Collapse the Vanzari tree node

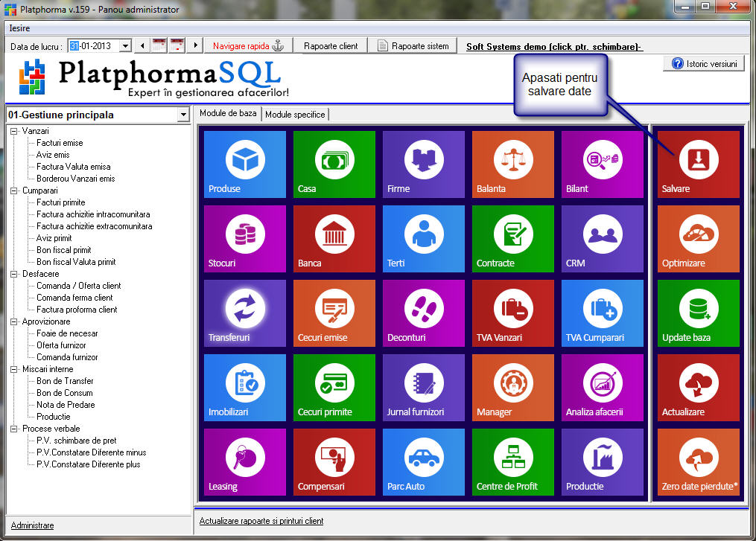click(14, 131)
